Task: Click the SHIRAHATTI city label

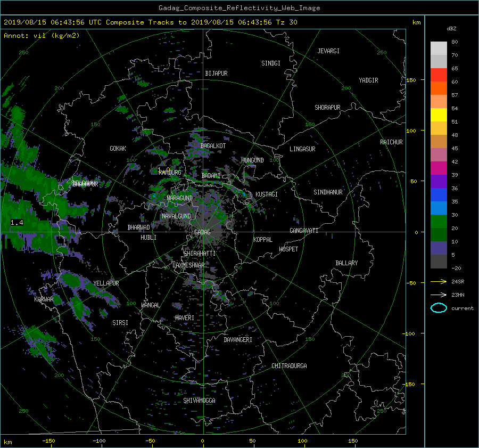Action: point(200,254)
